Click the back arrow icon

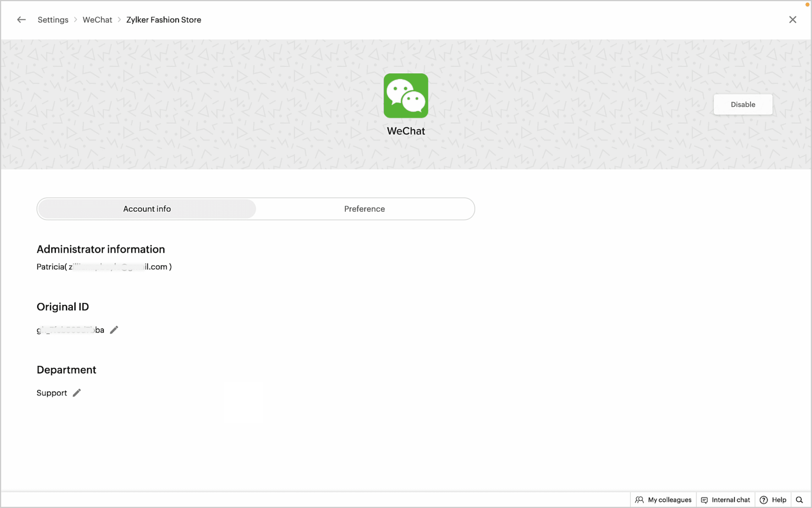(21, 20)
